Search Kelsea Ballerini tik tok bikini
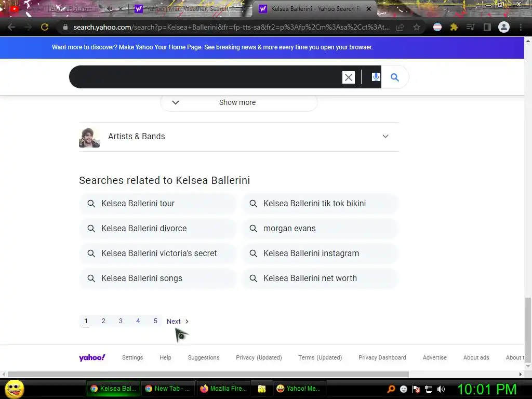This screenshot has width=532, height=399. pos(320,203)
